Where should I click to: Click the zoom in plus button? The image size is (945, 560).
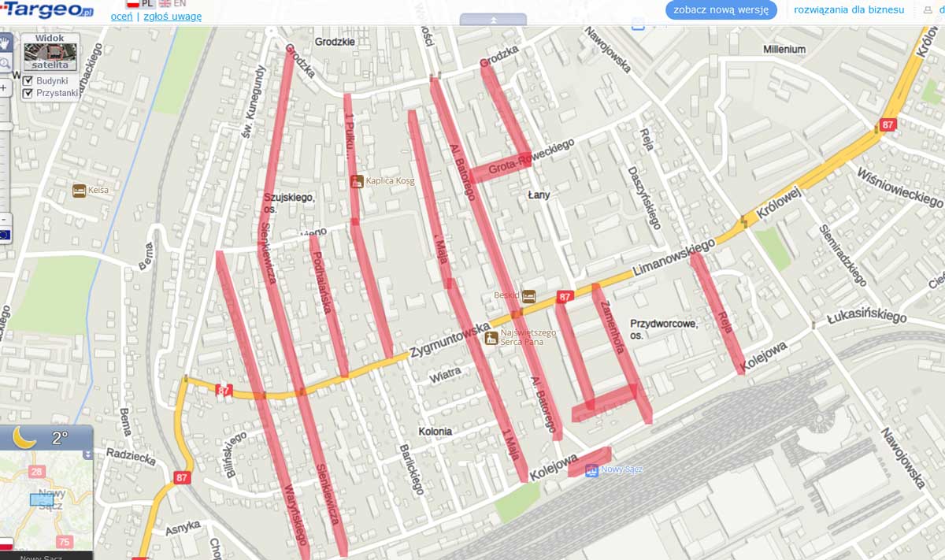point(4,88)
